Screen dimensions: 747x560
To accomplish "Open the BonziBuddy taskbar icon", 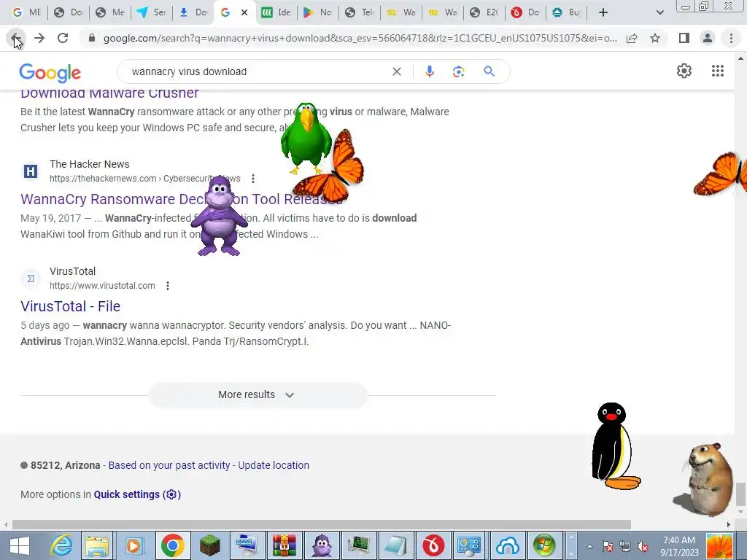I will [322, 545].
